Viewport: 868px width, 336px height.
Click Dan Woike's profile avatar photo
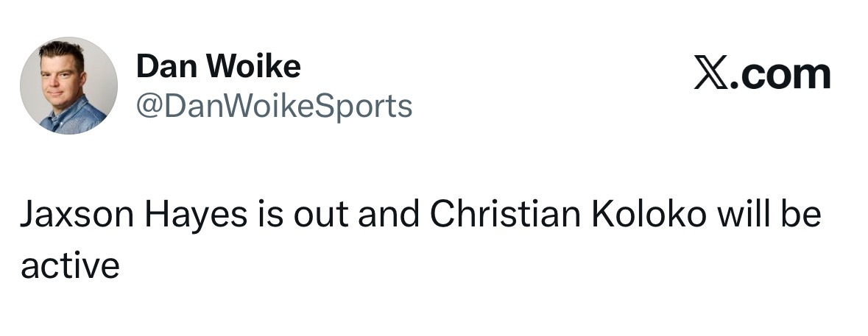[x=68, y=86]
